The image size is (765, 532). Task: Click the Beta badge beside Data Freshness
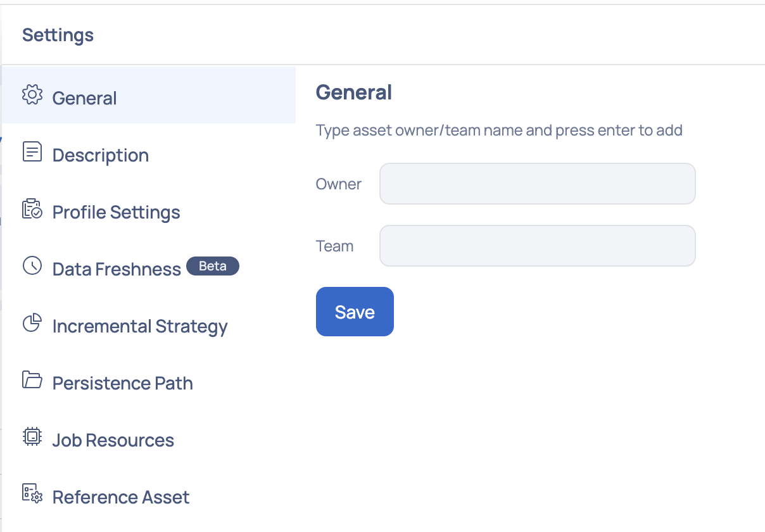coord(213,266)
